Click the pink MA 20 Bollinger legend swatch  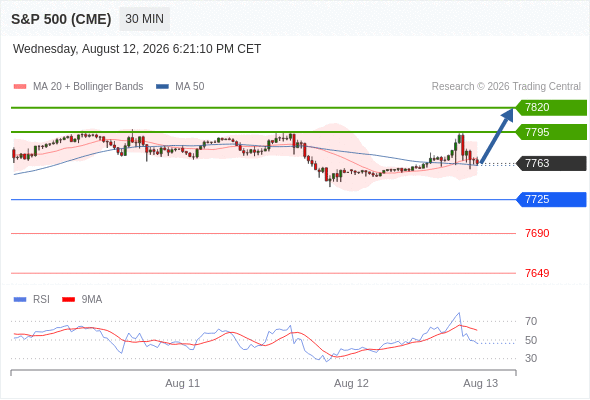(x=20, y=87)
